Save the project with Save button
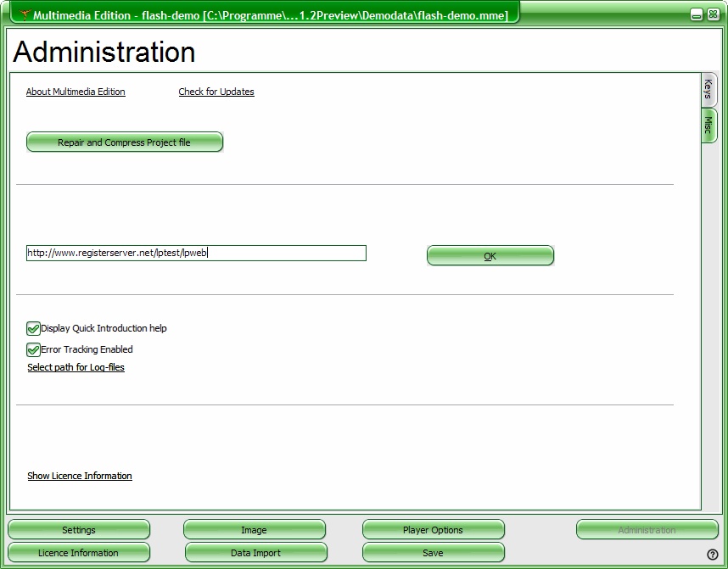 click(433, 553)
